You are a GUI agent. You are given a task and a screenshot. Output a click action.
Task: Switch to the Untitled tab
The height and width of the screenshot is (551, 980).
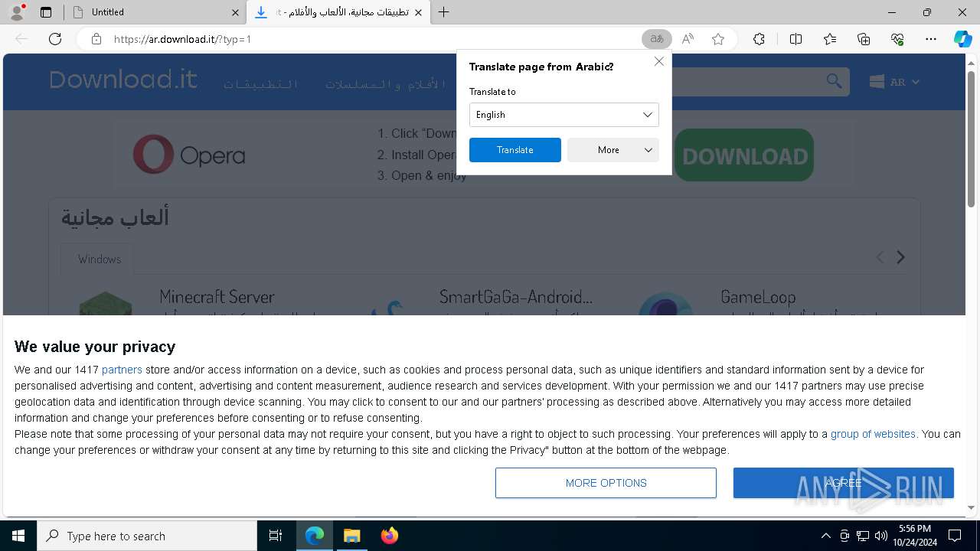pos(153,12)
